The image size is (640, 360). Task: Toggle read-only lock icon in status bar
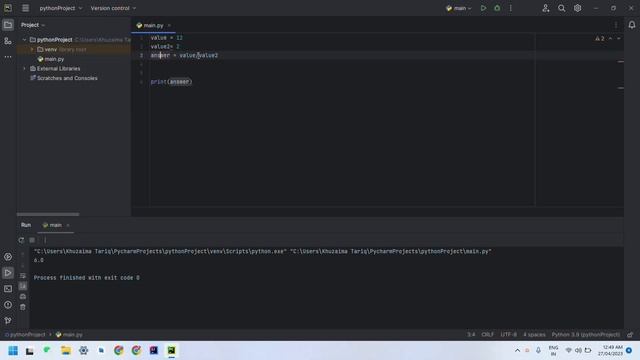pyautogui.click(x=630, y=335)
